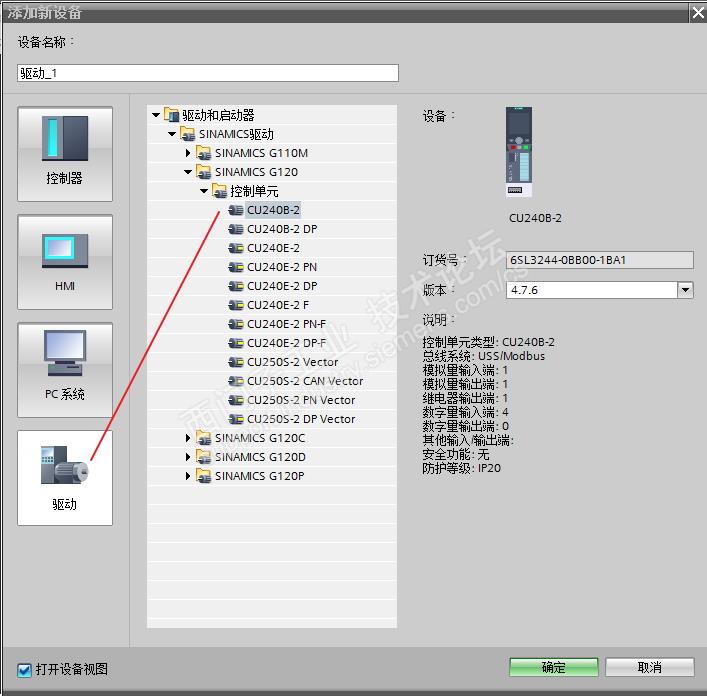Image resolution: width=707 pixels, height=696 pixels.
Task: Select the HMI device category
Action: pos(65,262)
